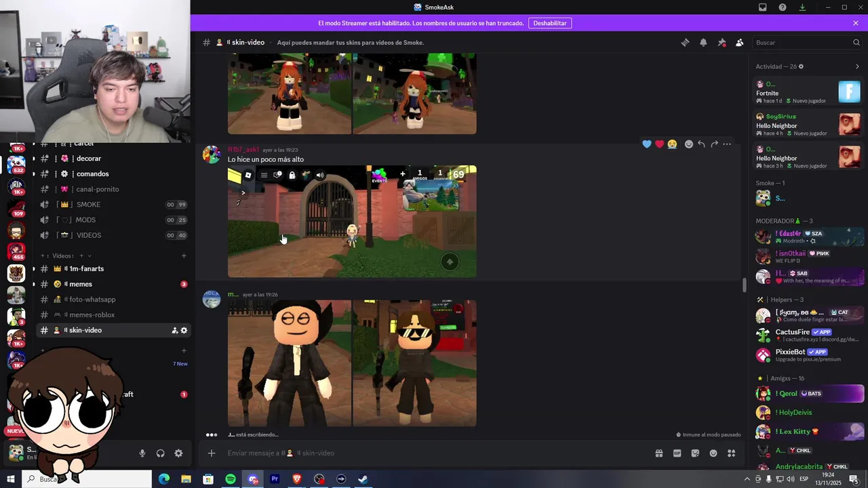Image resolution: width=868 pixels, height=488 pixels.
Task: Open the gift icon in message bar
Action: [658, 453]
